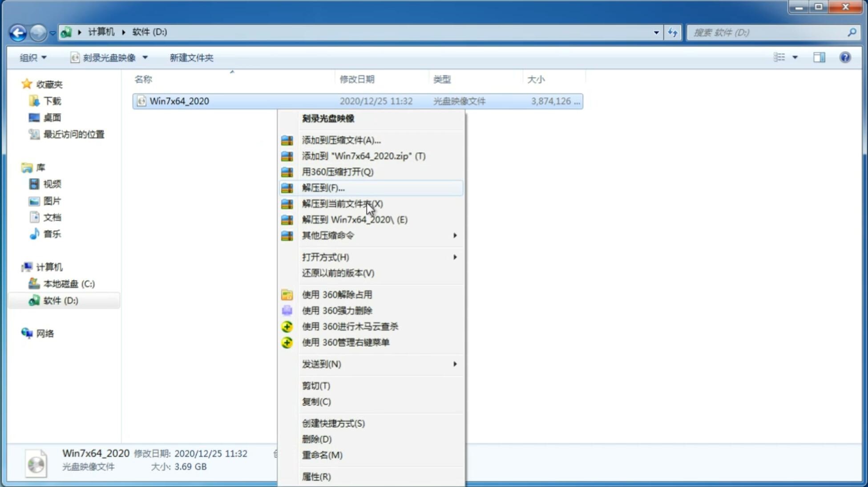Select Win7x64_2020 ISO file

[x=179, y=100]
